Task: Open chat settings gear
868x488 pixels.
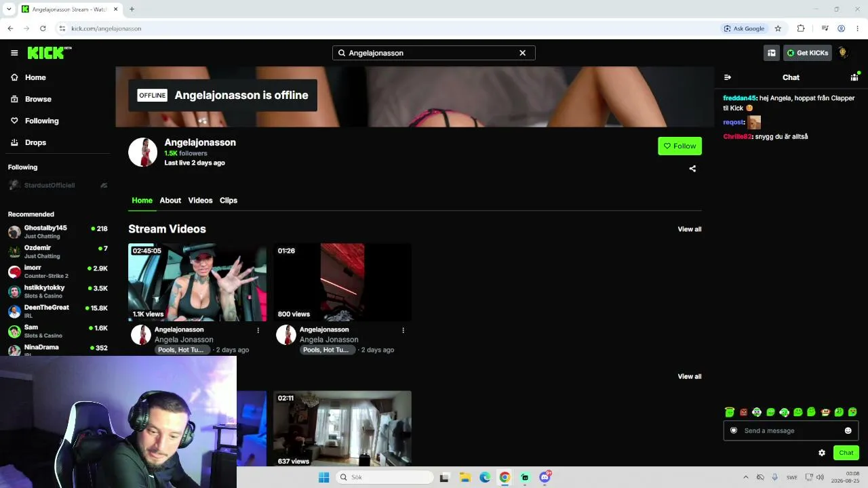Action: (822, 453)
